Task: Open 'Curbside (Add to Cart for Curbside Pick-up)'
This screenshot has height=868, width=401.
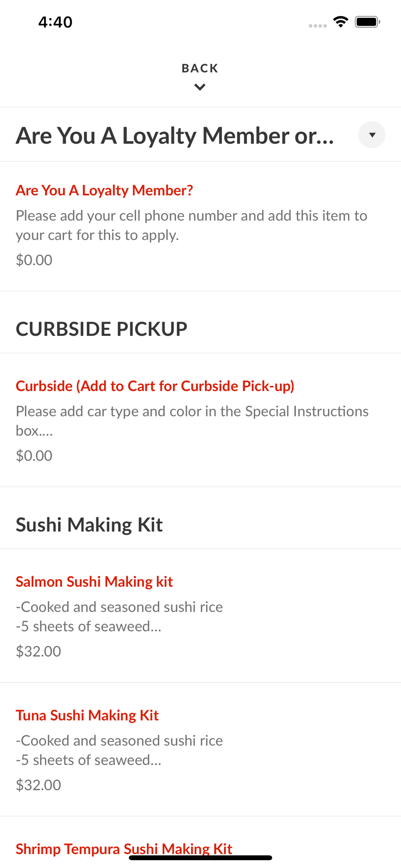Action: [x=155, y=386]
